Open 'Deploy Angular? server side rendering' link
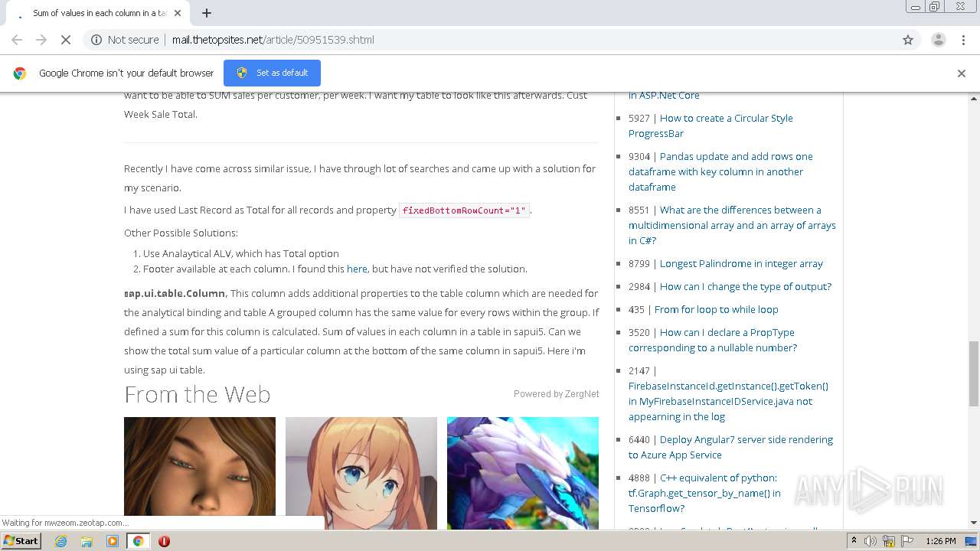 point(730,447)
